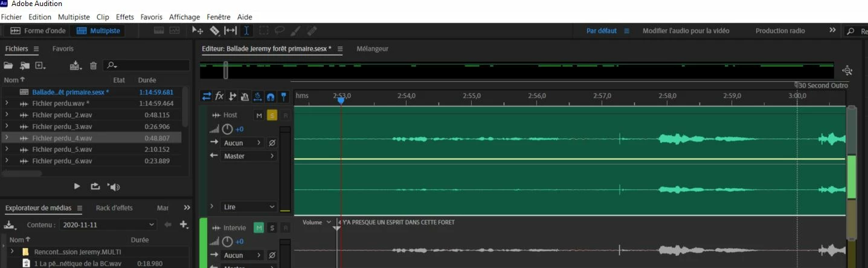Image resolution: width=868 pixels, height=268 pixels.
Task: Show more workspaces with double chevron
Action: pyautogui.click(x=832, y=30)
